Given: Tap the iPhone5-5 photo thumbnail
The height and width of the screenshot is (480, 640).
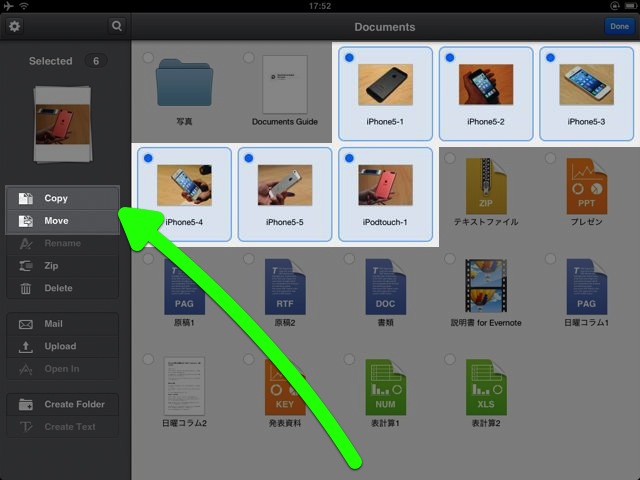Looking at the screenshot, I should point(285,185).
